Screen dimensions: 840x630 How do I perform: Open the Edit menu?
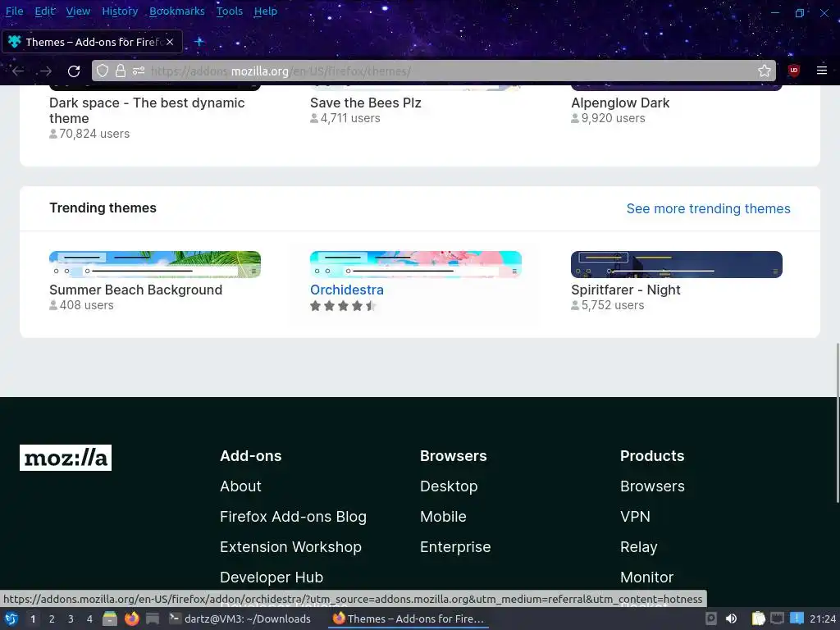45,11
